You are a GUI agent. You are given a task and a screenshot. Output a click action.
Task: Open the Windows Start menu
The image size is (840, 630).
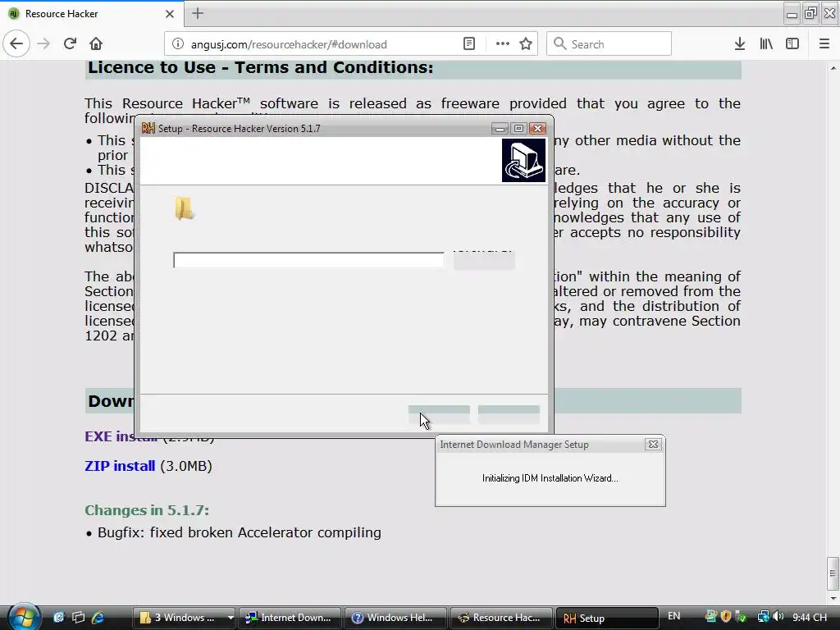(24, 617)
